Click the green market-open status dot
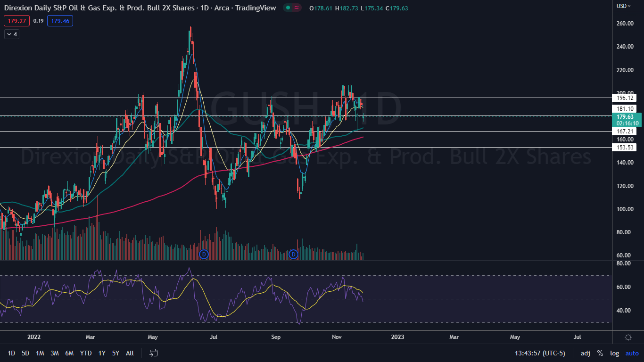 point(287,8)
